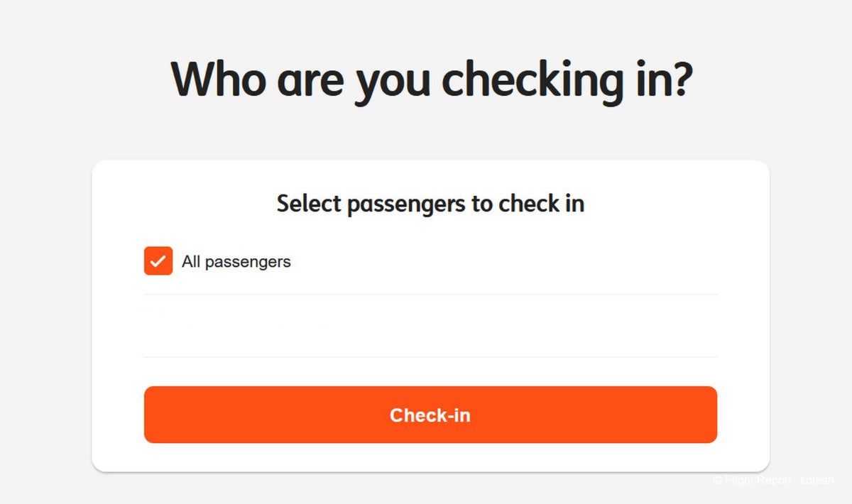Click the "koresh" text in the watermark
The width and height of the screenshot is (852, 504).
coord(817,481)
